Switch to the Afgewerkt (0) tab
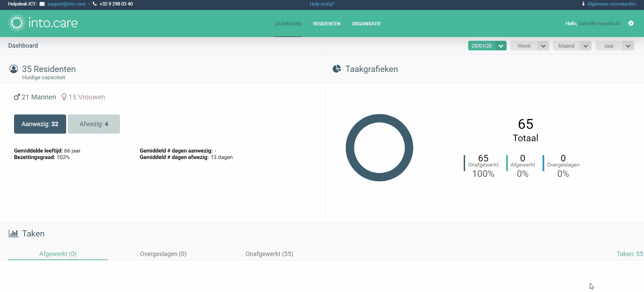644x292 pixels. 58,254
